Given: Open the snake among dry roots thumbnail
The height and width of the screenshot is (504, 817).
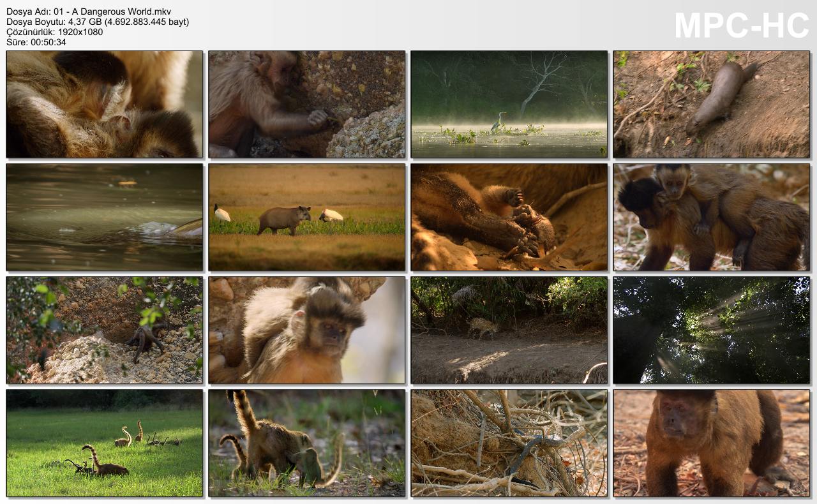Looking at the screenshot, I should (509, 443).
